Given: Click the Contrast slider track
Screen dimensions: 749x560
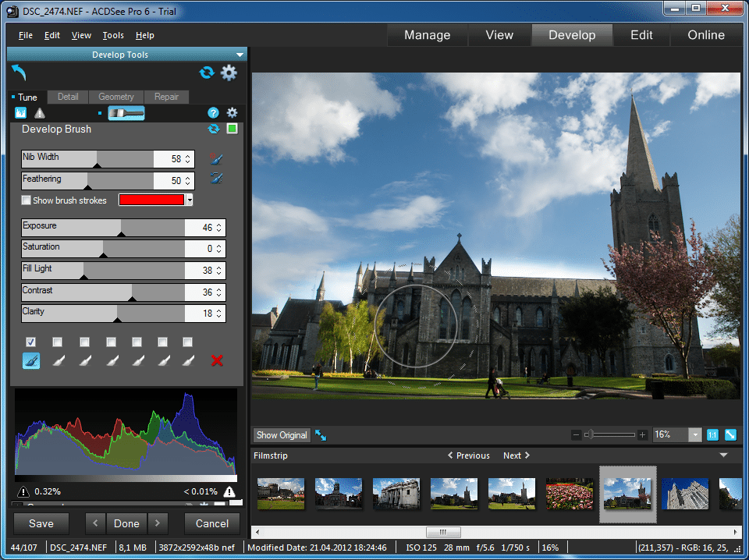Looking at the screenshot, I should coord(103,292).
